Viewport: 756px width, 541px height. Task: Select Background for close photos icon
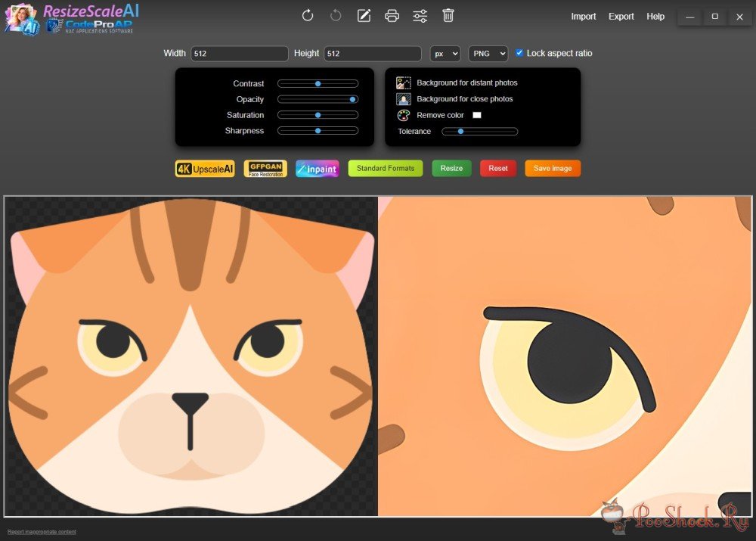[404, 99]
